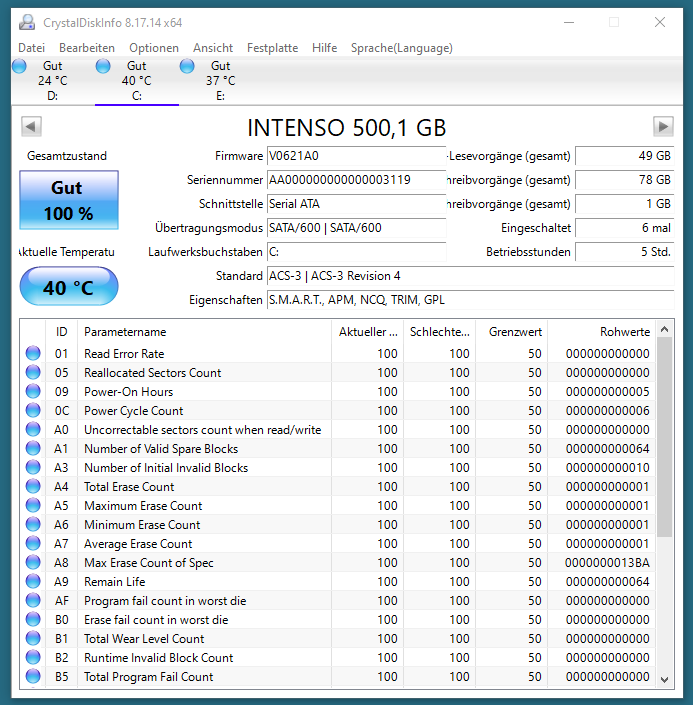Click status orb for Remain Life
The image size is (693, 705).
point(33,581)
